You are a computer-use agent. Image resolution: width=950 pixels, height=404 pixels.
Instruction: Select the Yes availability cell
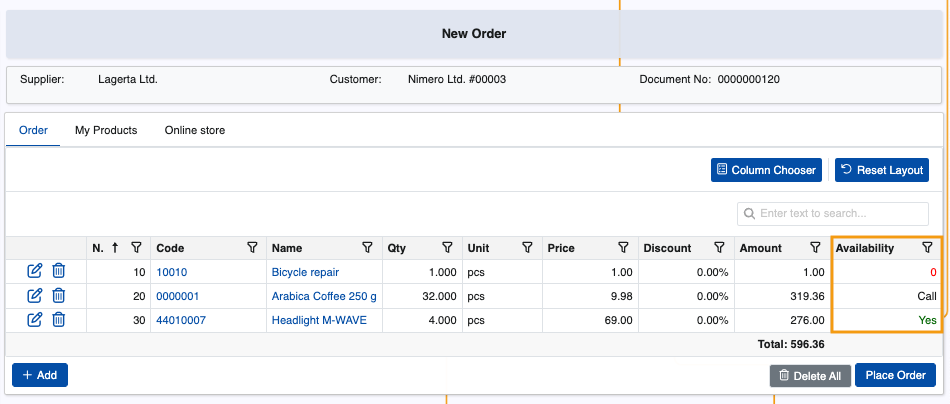point(886,320)
